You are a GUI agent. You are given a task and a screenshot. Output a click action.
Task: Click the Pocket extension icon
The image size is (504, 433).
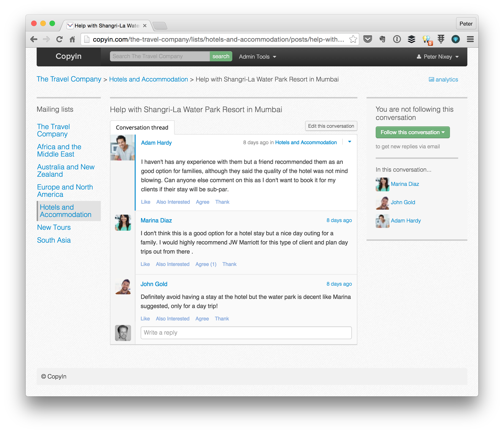(x=367, y=39)
